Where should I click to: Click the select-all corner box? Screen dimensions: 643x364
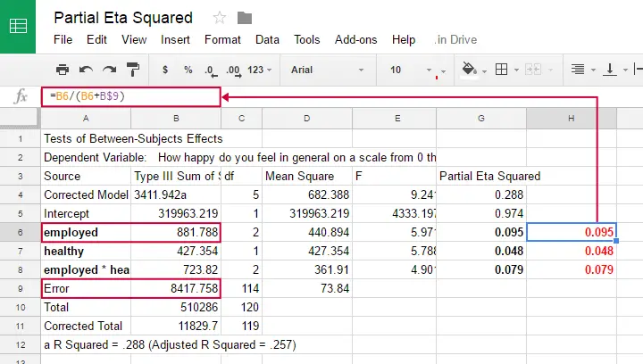click(x=20, y=119)
